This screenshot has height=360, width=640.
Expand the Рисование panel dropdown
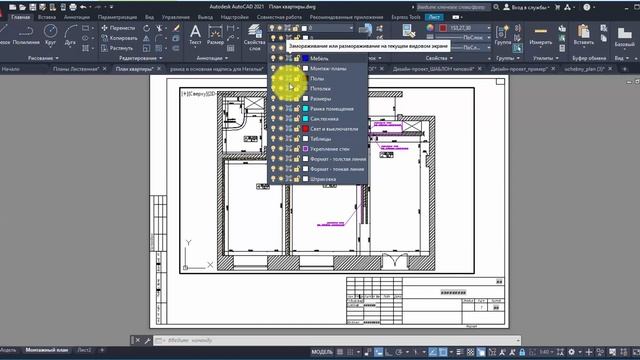43,58
